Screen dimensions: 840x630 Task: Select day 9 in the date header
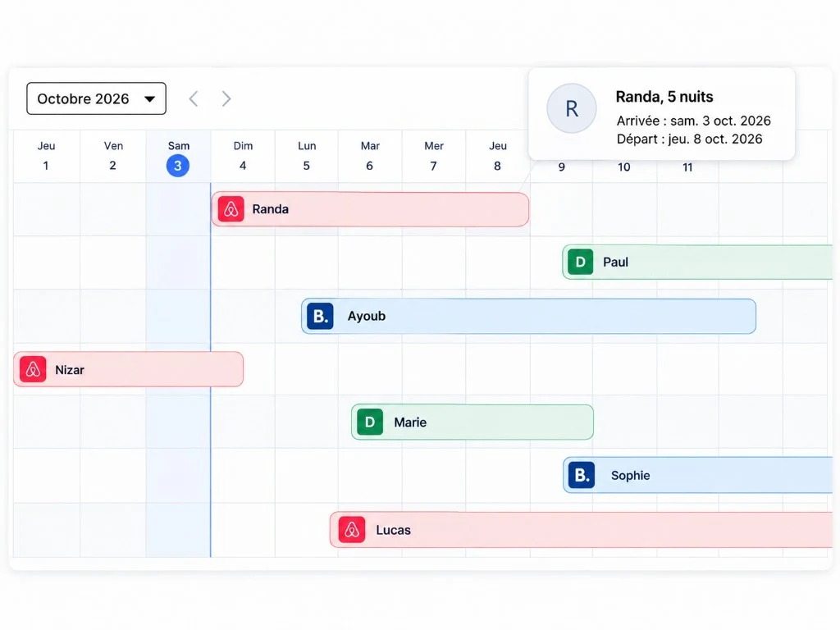(x=561, y=167)
